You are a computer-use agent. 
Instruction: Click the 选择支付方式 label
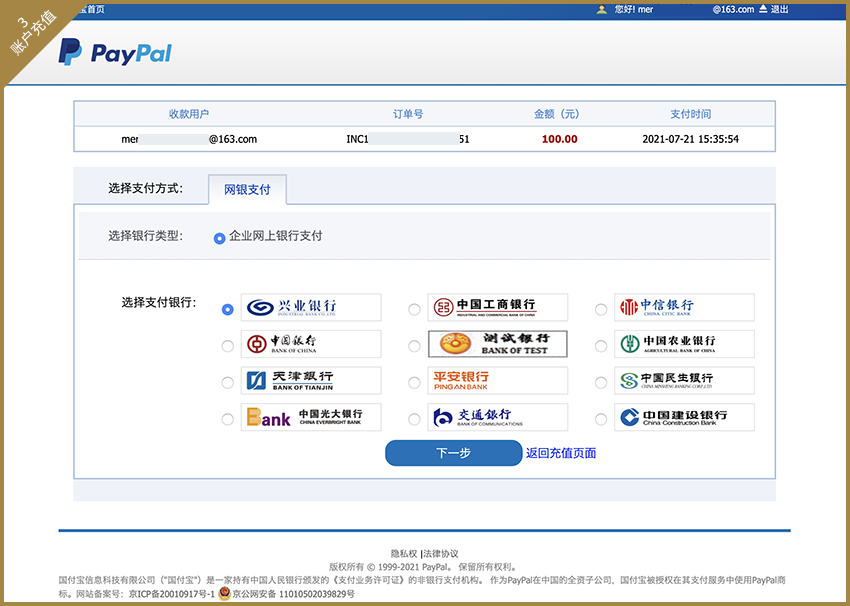(x=146, y=188)
